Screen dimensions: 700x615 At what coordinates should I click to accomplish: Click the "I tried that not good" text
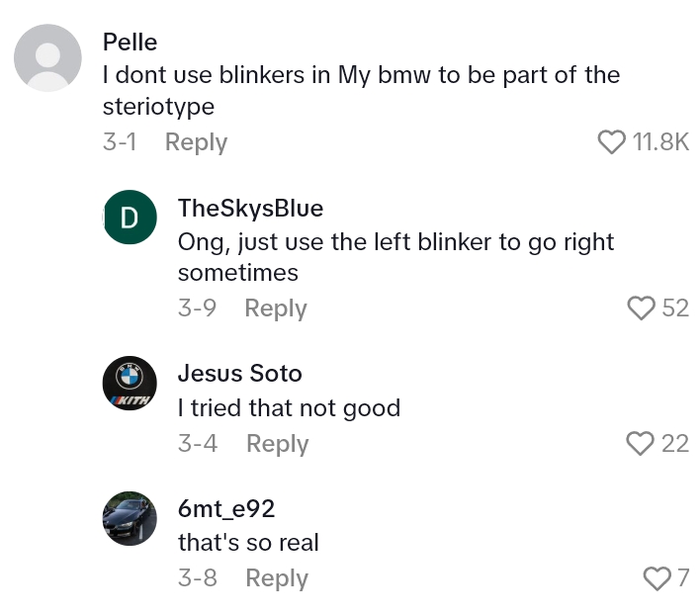point(289,408)
